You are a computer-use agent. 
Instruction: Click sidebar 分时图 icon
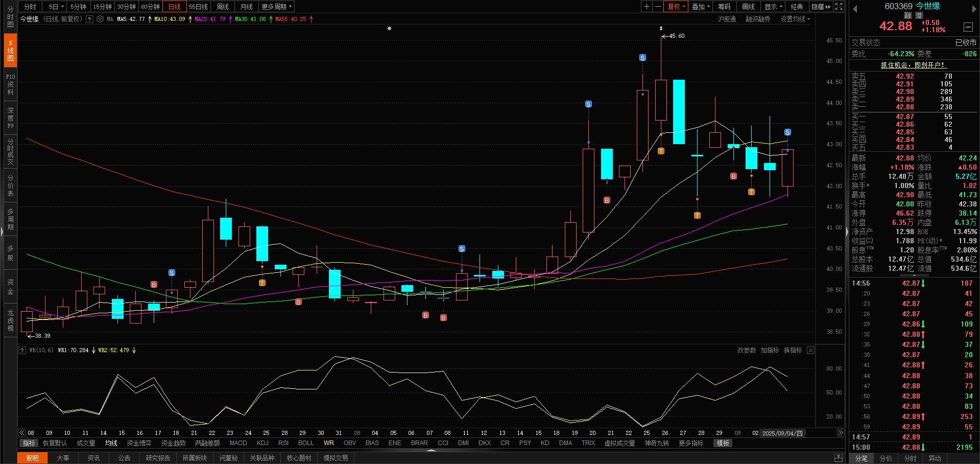point(10,17)
